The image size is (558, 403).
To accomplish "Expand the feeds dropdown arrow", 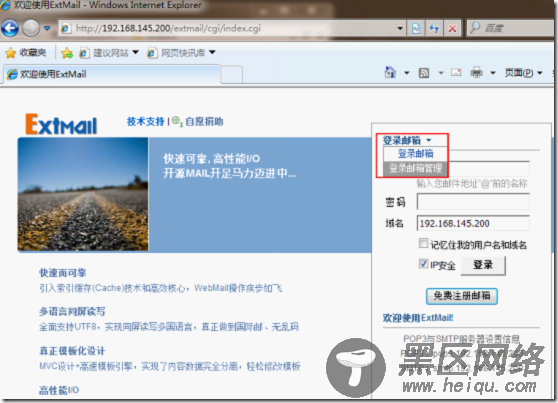I will click(x=441, y=73).
